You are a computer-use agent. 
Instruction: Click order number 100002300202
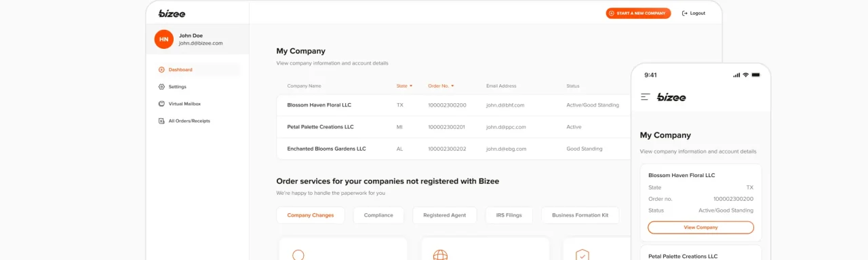click(x=447, y=149)
